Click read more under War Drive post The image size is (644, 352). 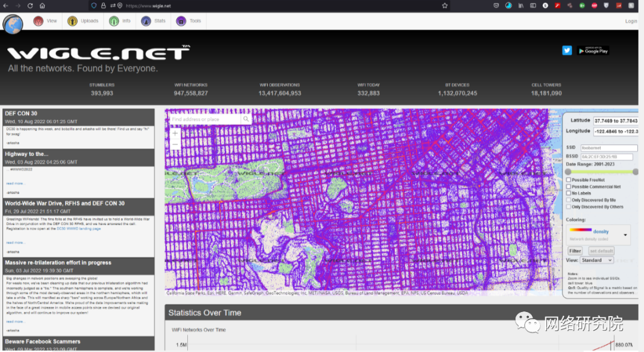pos(15,243)
